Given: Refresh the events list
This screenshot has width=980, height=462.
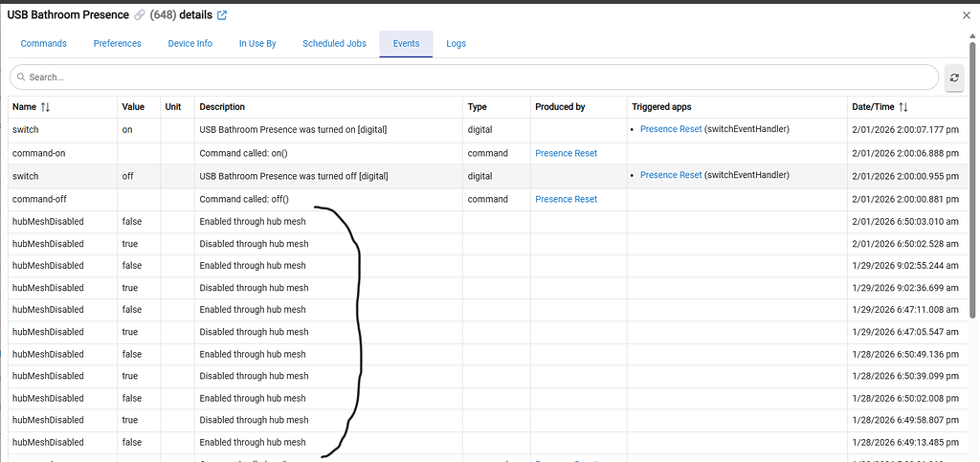Looking at the screenshot, I should [954, 77].
